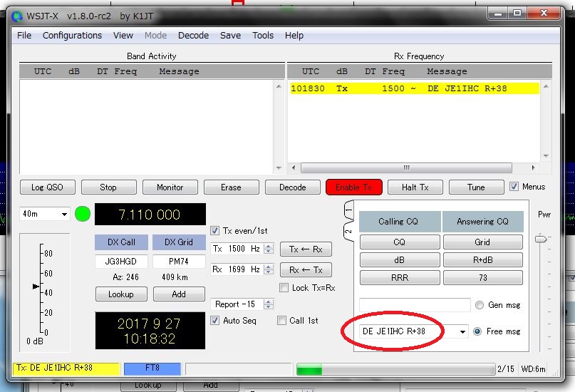Enable the Call 1st checkbox
This screenshot has width=575, height=392.
click(282, 321)
